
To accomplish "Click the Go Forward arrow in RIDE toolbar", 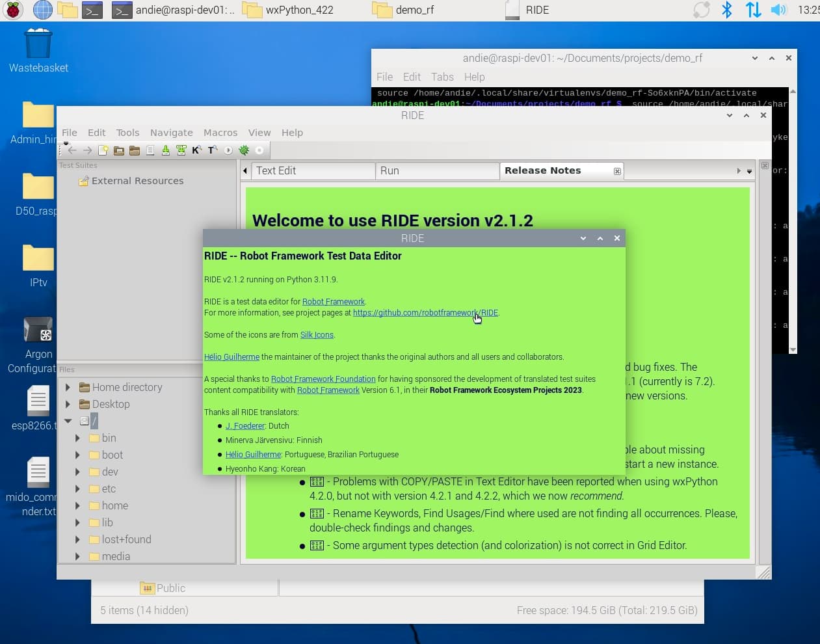I will 87,150.
